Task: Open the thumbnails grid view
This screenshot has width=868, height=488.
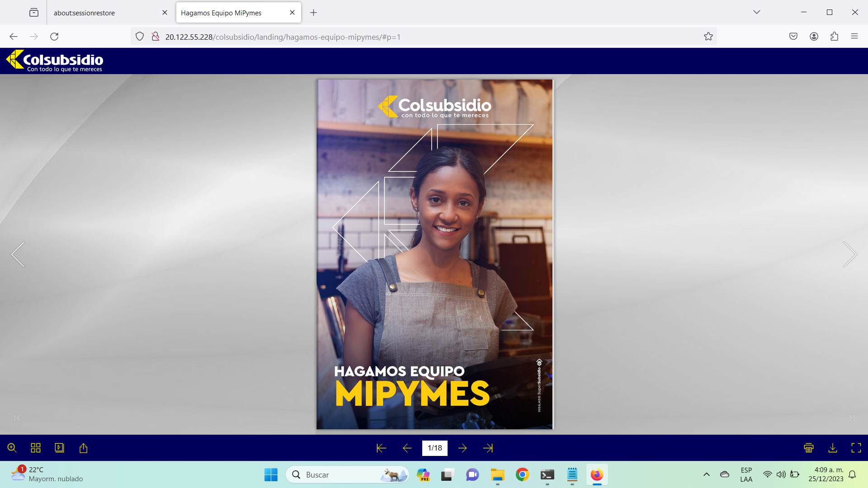Action: 36,448
